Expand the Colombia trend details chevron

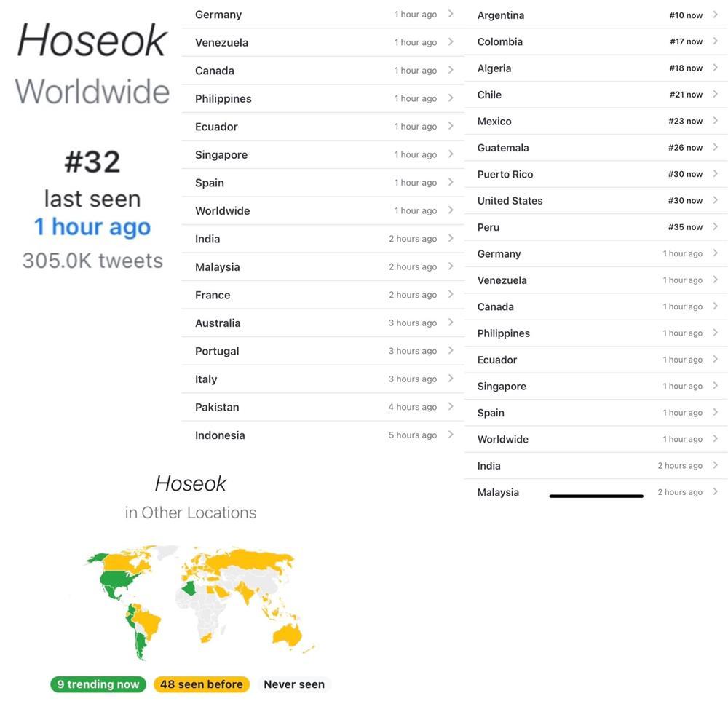click(716, 41)
